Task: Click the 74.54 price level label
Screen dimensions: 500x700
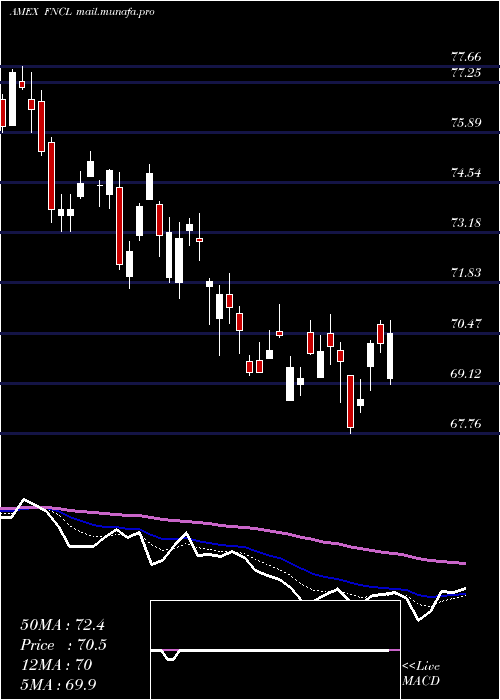Action: click(466, 172)
